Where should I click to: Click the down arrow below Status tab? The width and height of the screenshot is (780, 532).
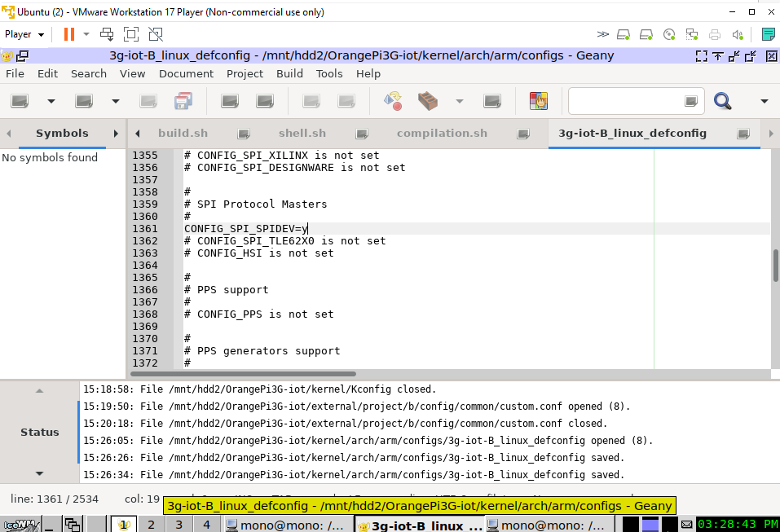point(40,473)
